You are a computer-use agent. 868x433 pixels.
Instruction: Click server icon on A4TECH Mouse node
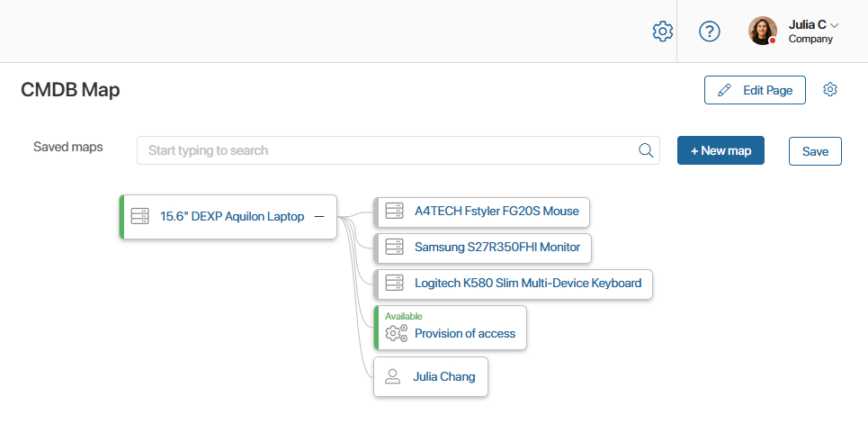394,211
